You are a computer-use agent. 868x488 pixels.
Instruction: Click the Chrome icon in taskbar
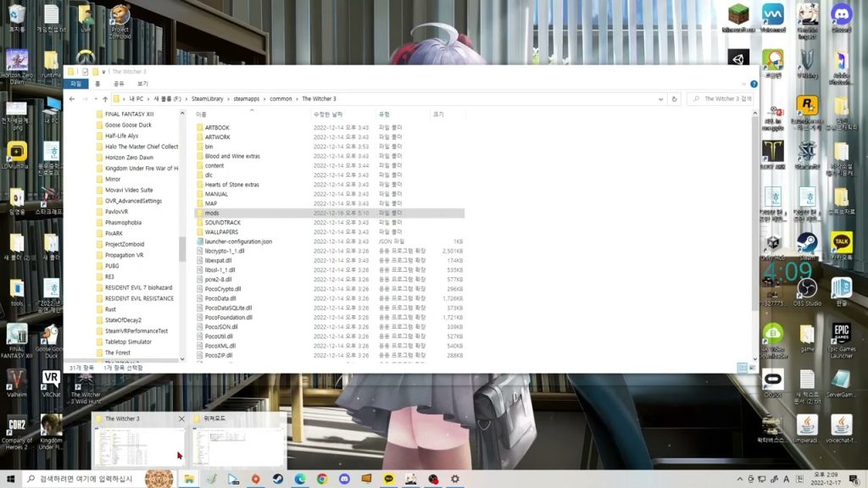(x=322, y=479)
